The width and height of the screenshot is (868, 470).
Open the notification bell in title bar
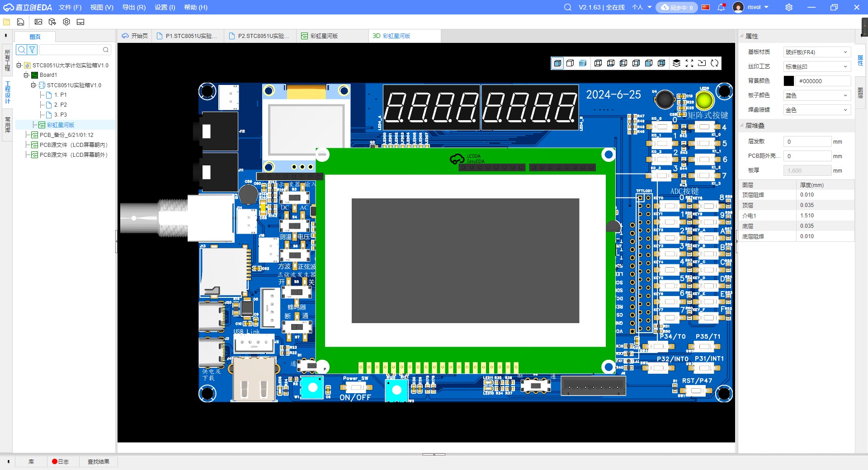coord(721,7)
